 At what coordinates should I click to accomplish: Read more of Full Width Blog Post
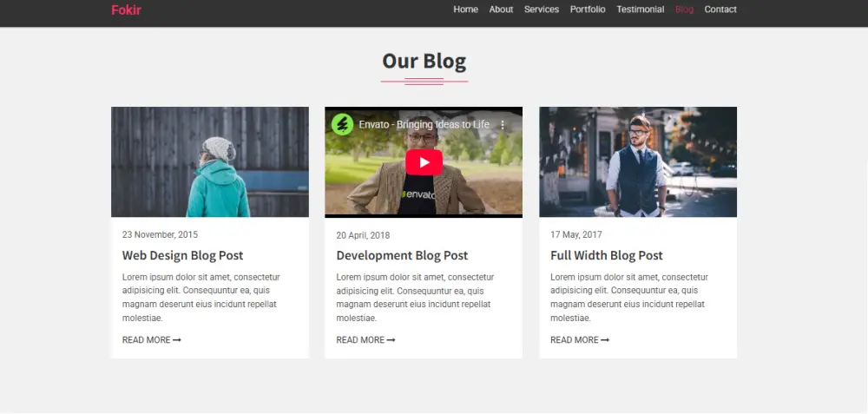tap(580, 340)
